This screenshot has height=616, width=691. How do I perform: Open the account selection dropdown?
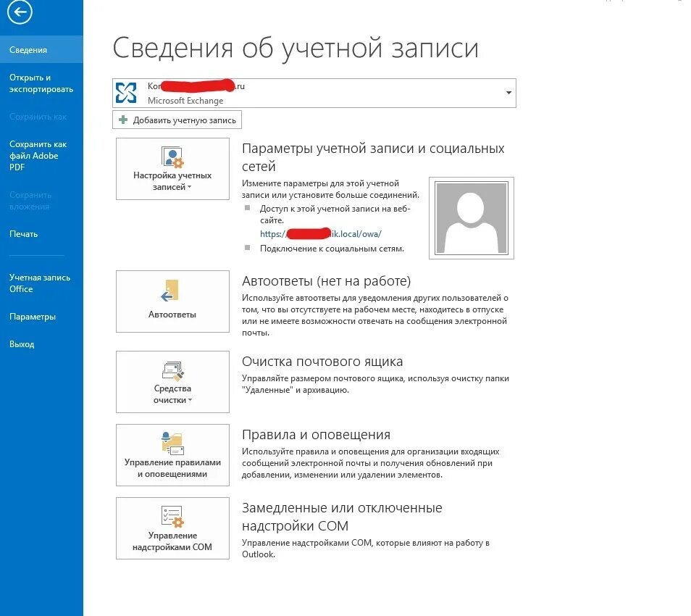pos(509,93)
